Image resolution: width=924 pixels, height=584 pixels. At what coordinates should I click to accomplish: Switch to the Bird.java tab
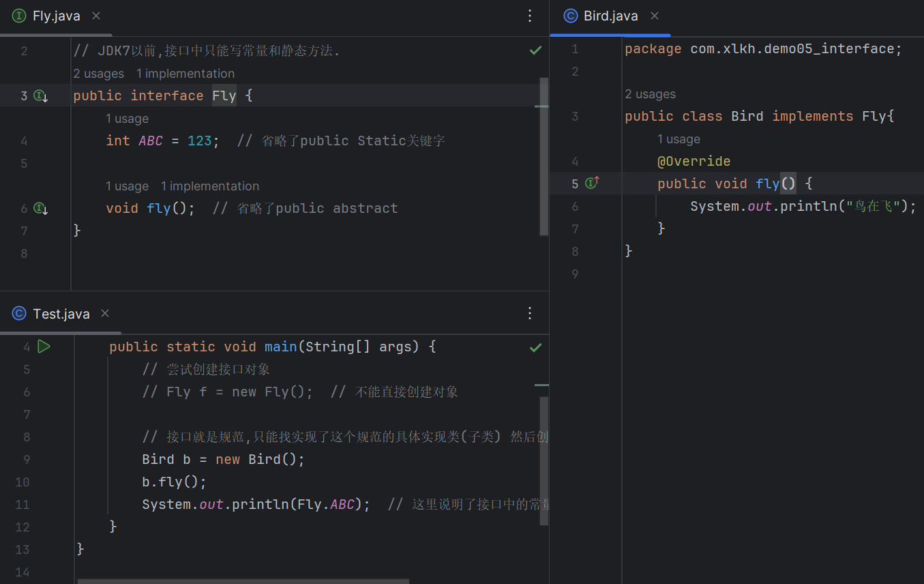coord(611,16)
